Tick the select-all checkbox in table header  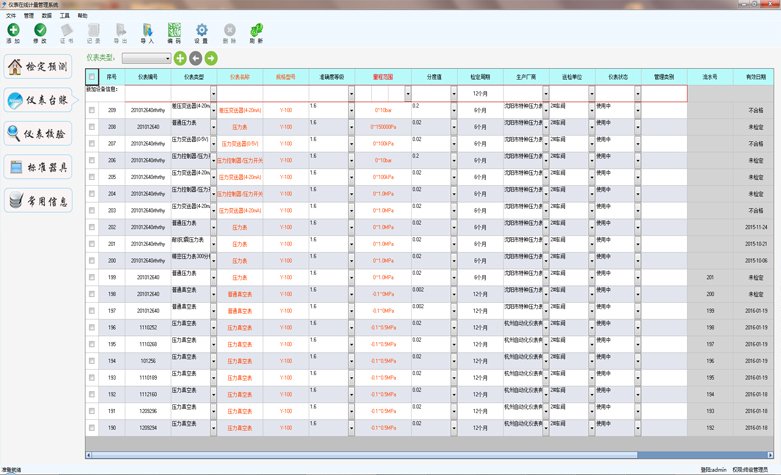92,77
